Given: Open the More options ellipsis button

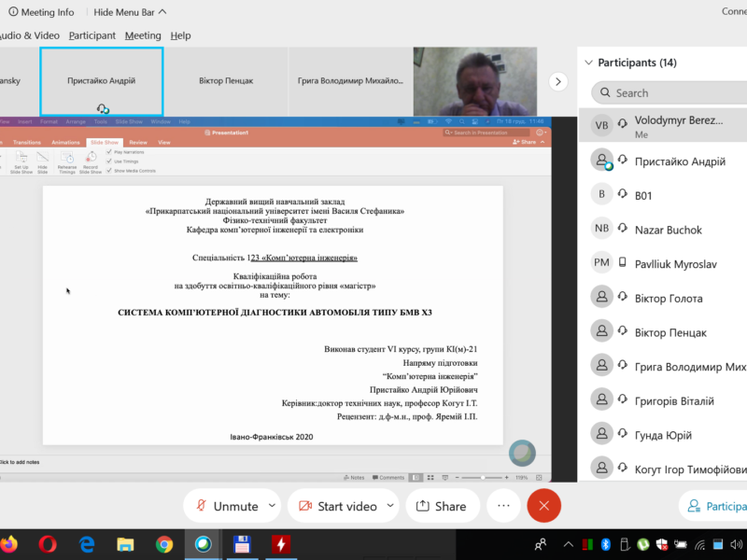Looking at the screenshot, I should pyautogui.click(x=503, y=506).
